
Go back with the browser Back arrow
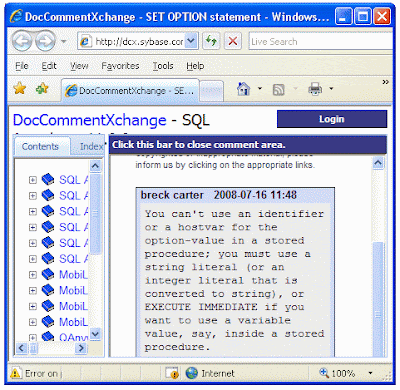point(22,41)
